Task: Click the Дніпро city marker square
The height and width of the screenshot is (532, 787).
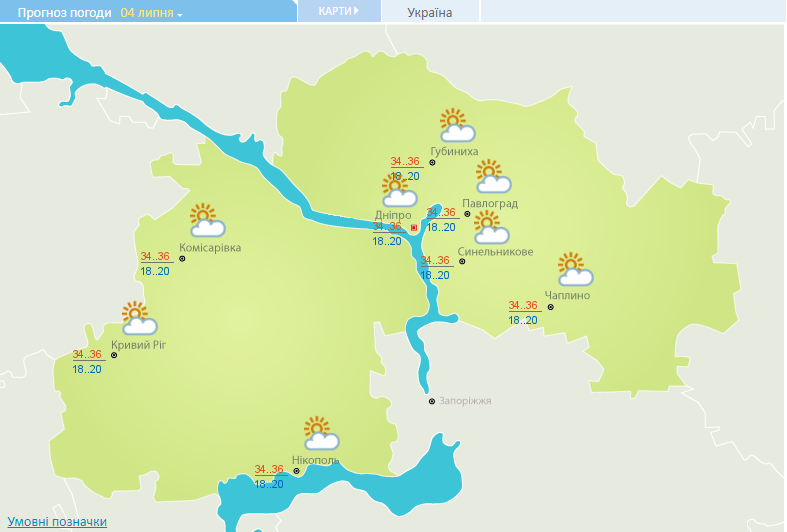Action: pyautogui.click(x=414, y=228)
